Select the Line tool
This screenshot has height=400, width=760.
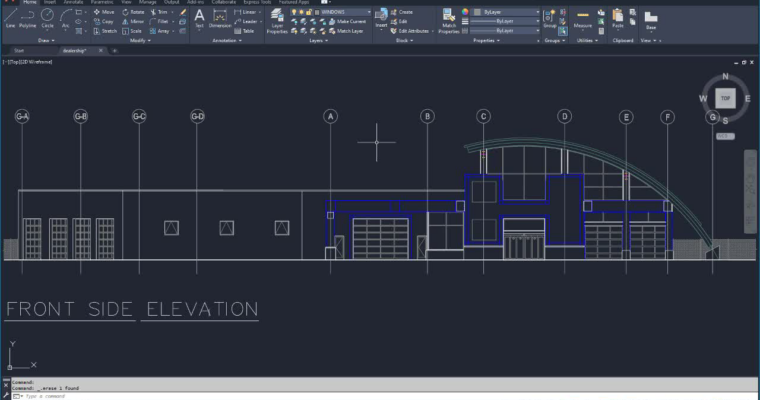tap(10, 17)
